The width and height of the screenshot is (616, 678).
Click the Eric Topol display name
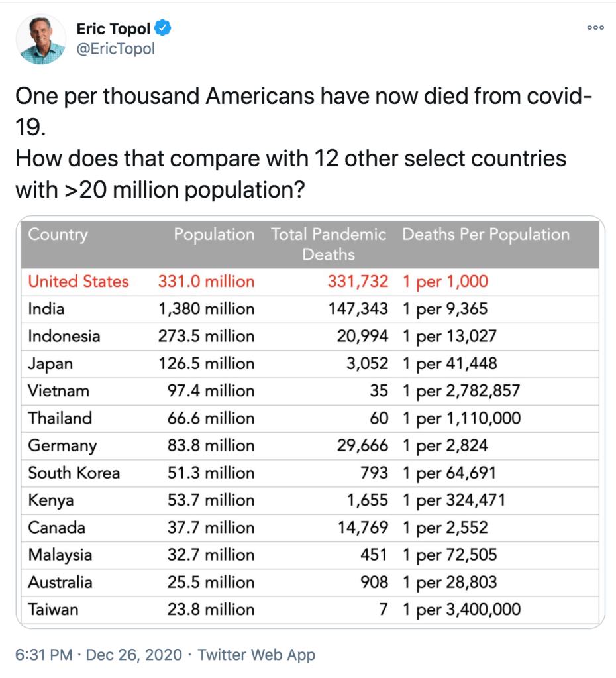click(x=113, y=29)
